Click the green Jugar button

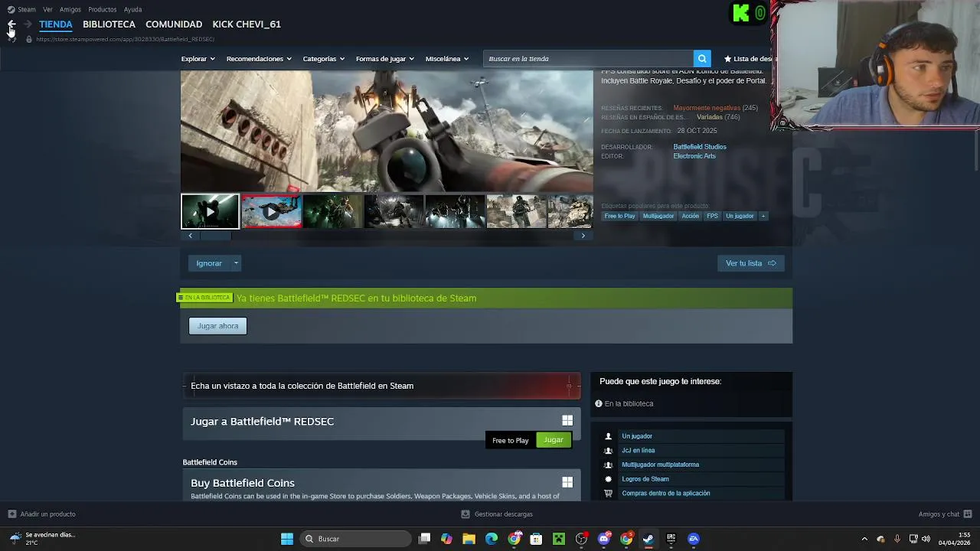click(x=554, y=440)
